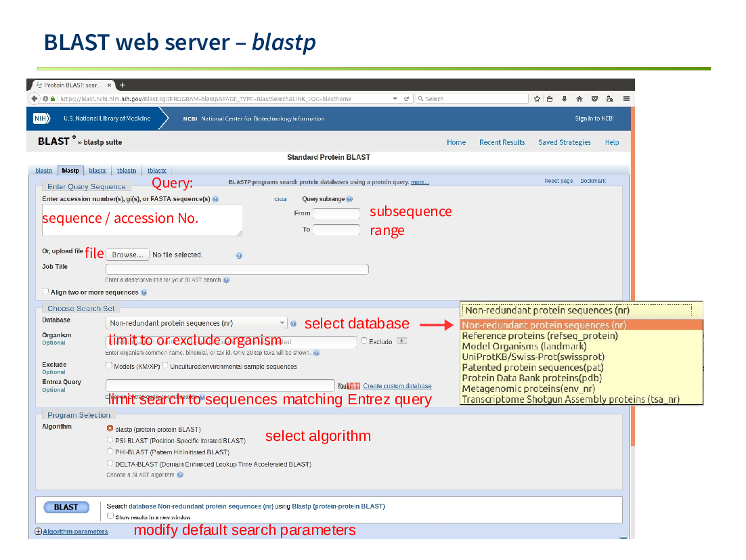The image size is (746, 560).
Task: Select the DELTA-BLAST algorithm radio
Action: 110,463
